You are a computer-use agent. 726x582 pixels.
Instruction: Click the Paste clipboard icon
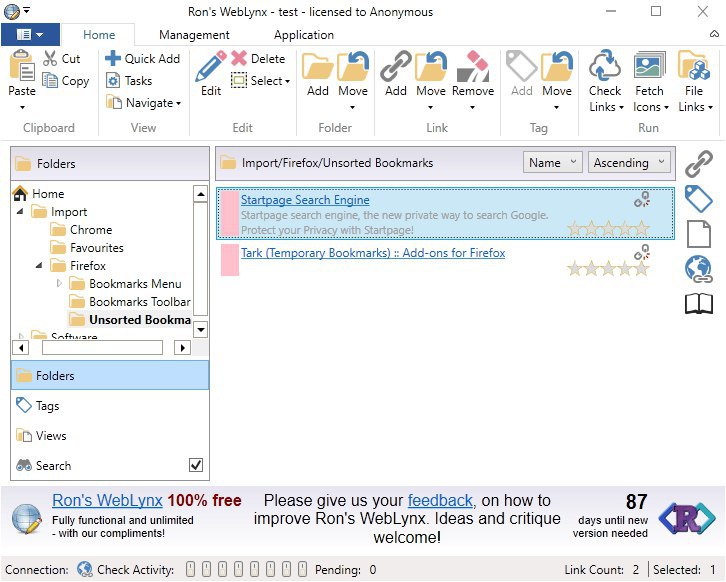point(22,65)
